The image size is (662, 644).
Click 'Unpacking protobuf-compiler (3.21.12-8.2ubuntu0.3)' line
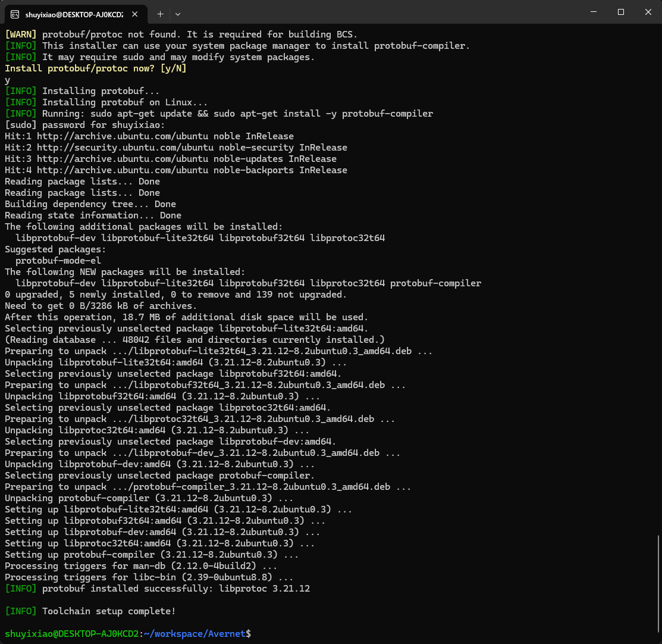pyautogui.click(x=149, y=498)
